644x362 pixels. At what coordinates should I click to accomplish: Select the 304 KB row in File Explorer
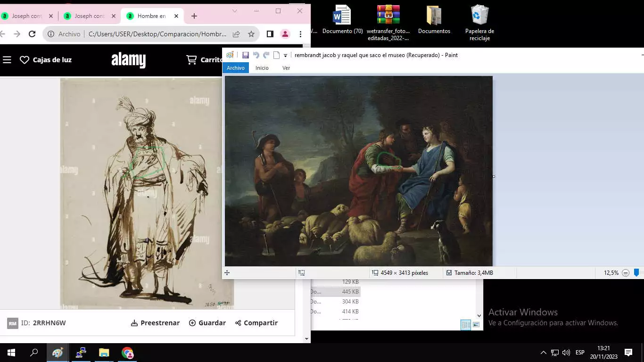click(x=335, y=302)
